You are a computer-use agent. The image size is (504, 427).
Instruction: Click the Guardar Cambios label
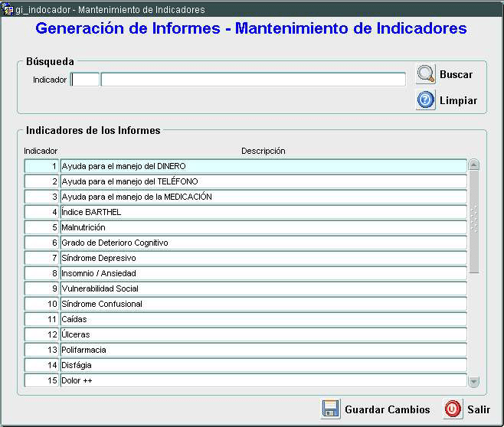point(387,410)
